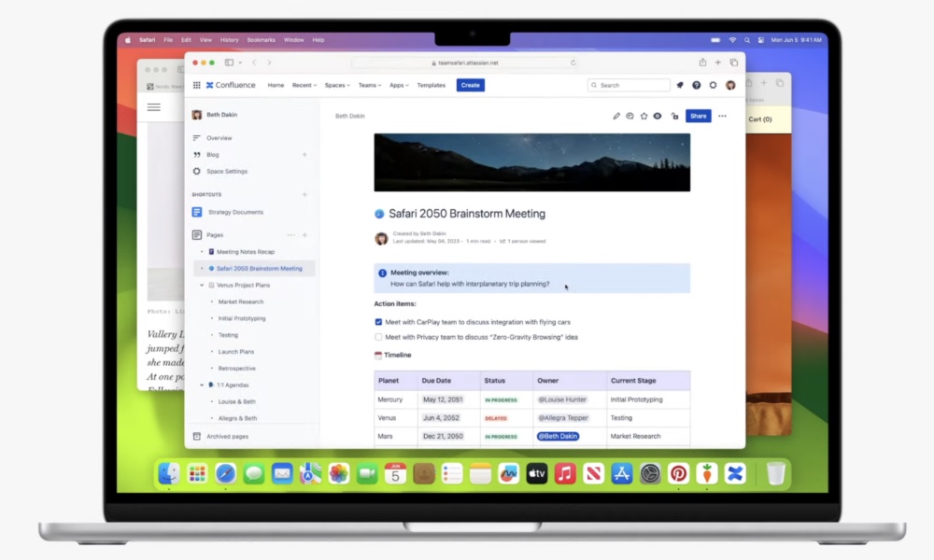The image size is (934, 560).
Task: Open the Pages section ellipsis options
Action: click(x=290, y=235)
